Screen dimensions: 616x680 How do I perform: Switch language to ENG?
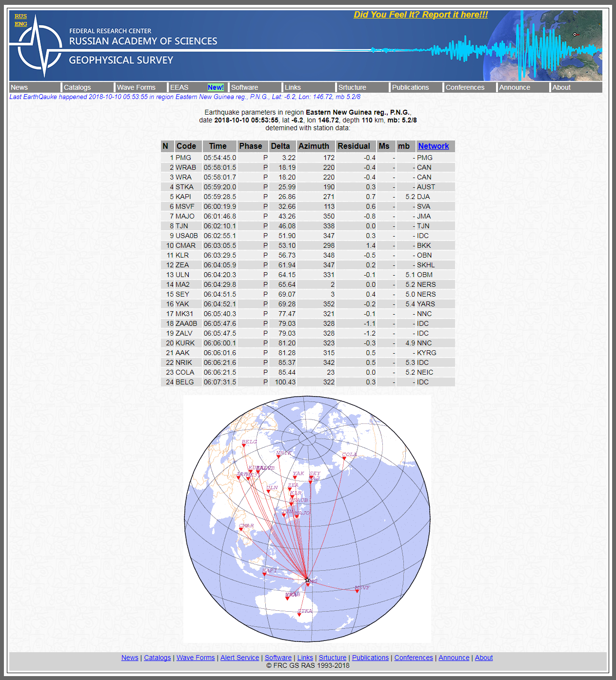pyautogui.click(x=20, y=24)
